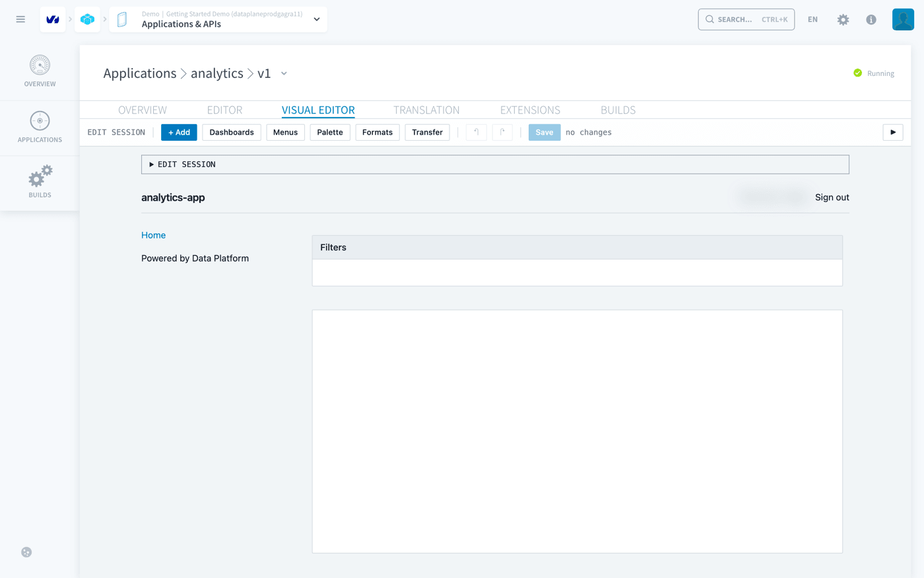Click the Save button

click(x=544, y=132)
